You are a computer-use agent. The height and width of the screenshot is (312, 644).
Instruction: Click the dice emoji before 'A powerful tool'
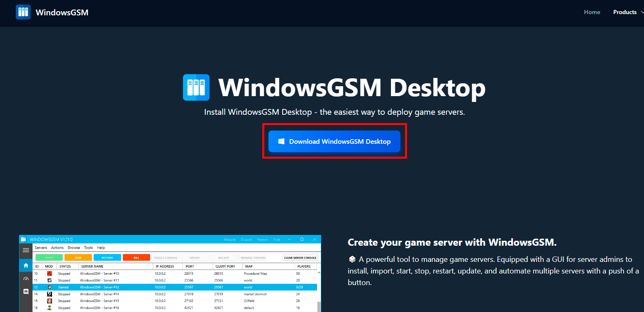coord(352,259)
